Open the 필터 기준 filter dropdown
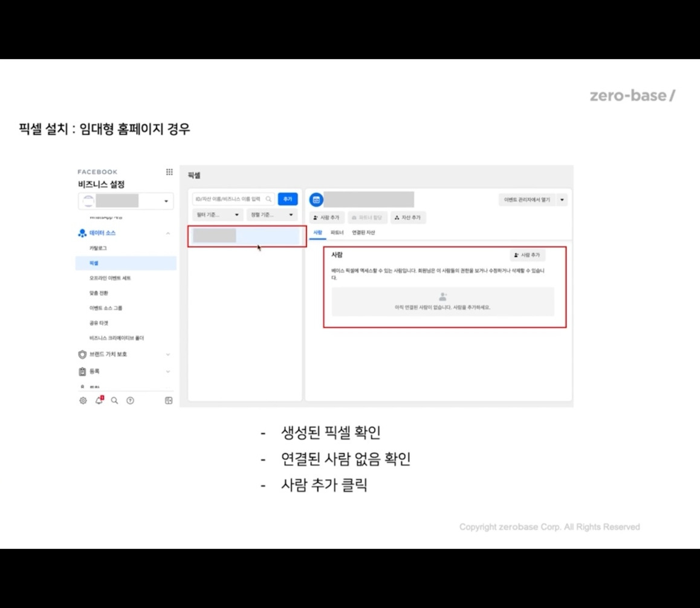Image resolution: width=700 pixels, height=608 pixels. point(218,215)
